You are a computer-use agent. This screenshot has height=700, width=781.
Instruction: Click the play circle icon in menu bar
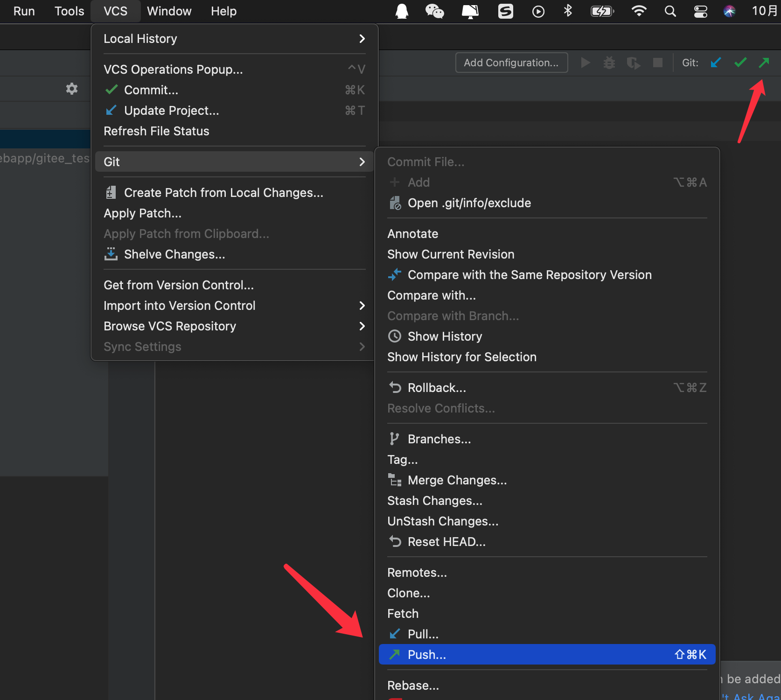pyautogui.click(x=538, y=12)
